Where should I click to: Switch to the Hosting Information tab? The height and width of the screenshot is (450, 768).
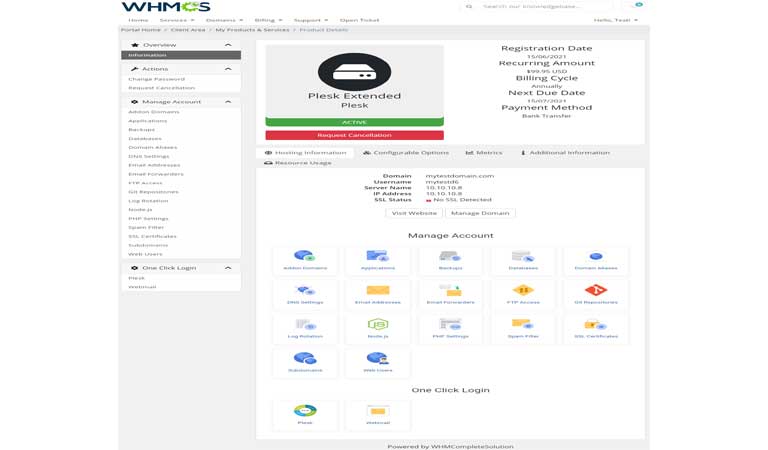tap(306, 153)
